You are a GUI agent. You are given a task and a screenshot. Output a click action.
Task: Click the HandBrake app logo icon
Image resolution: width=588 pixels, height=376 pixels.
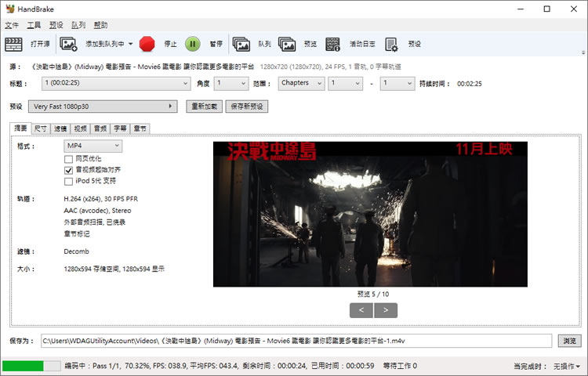tap(9, 9)
